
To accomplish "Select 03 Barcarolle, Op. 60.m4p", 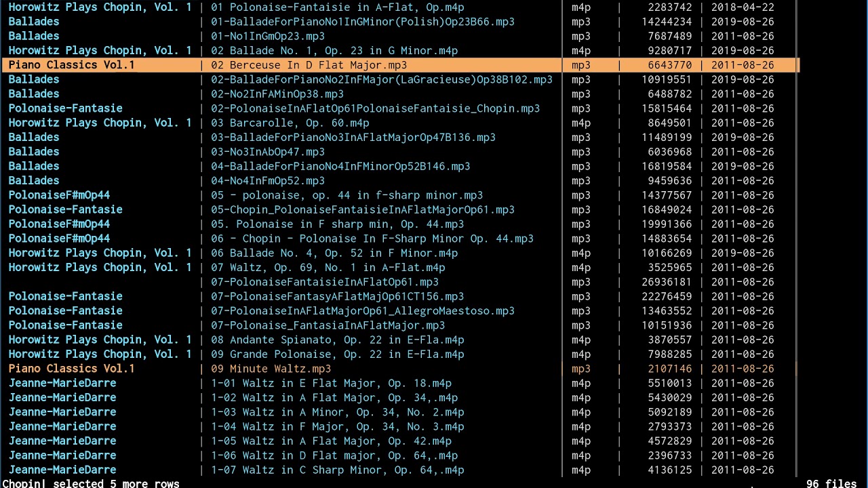I will click(290, 123).
